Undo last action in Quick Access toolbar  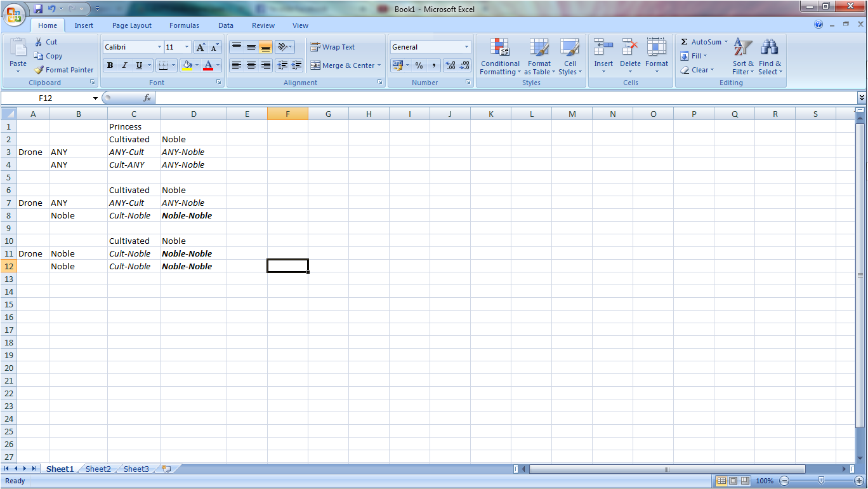point(52,9)
